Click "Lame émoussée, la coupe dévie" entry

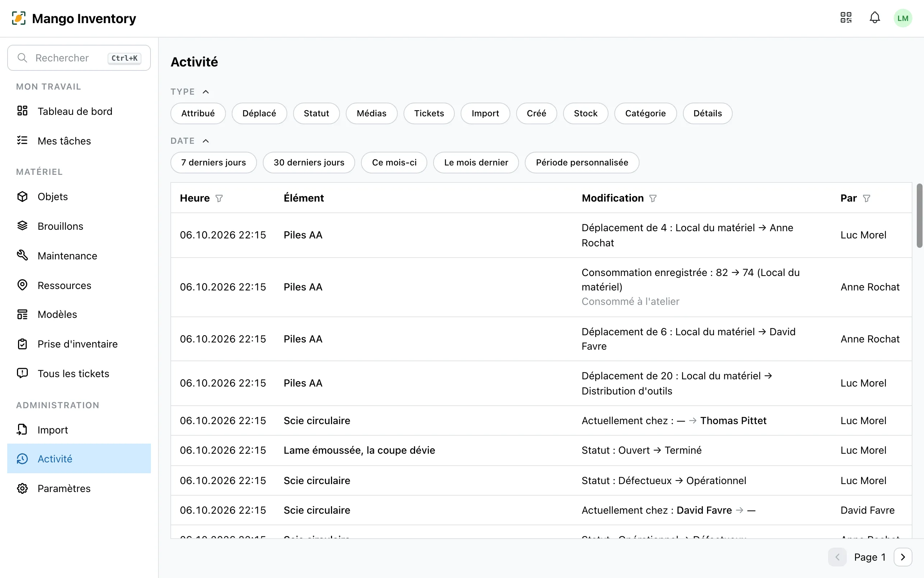click(x=359, y=450)
